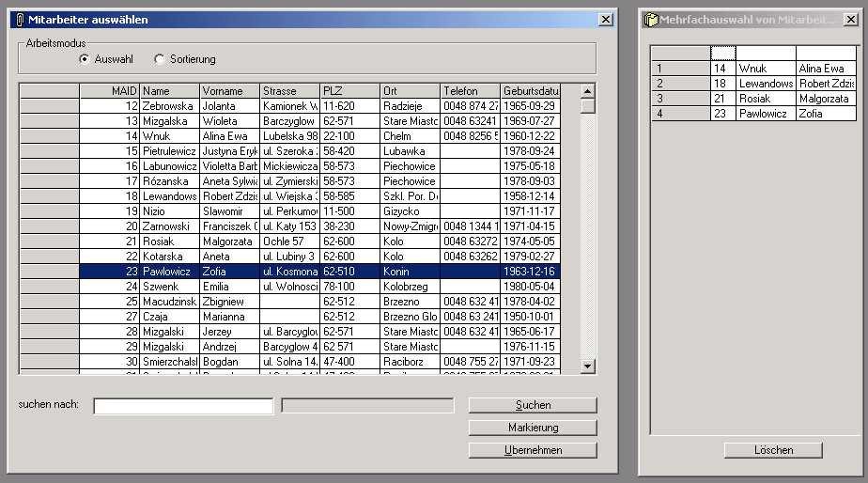868x483 pixels.
Task: Select the Kotarska name cell
Action: coord(170,256)
